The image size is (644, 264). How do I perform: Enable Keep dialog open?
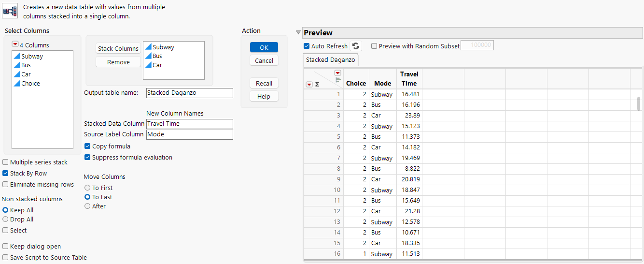tap(5, 246)
